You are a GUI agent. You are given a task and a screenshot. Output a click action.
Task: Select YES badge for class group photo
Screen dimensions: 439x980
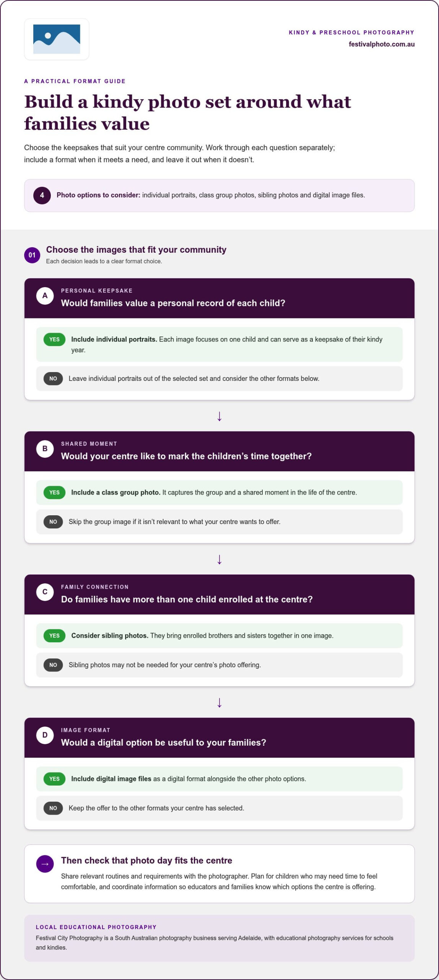tap(55, 492)
